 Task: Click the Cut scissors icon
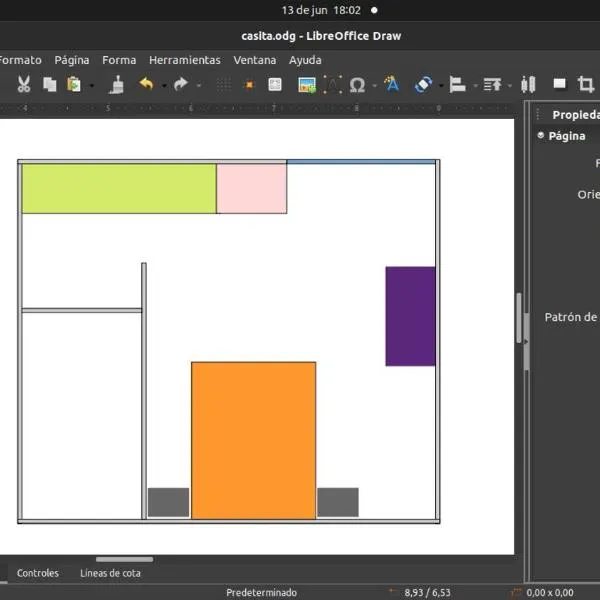[24, 85]
